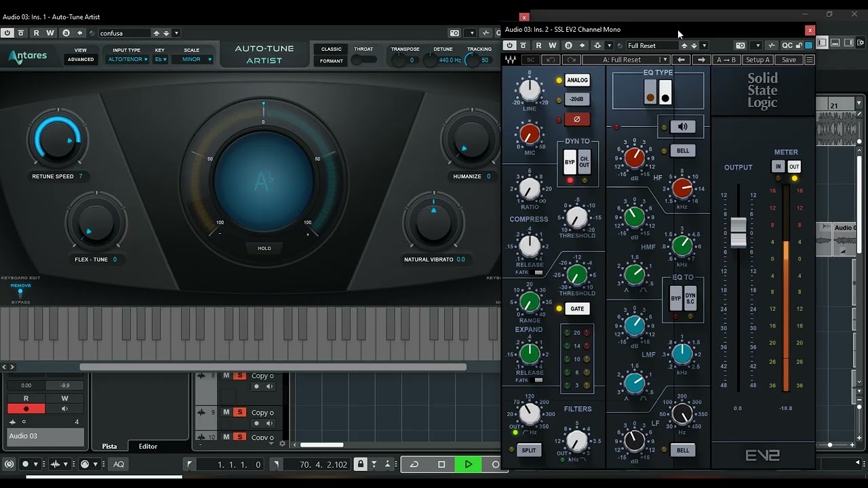The width and height of the screenshot is (868, 488).
Task: Select CLASSIC mode in Auto-Tune
Action: point(332,49)
